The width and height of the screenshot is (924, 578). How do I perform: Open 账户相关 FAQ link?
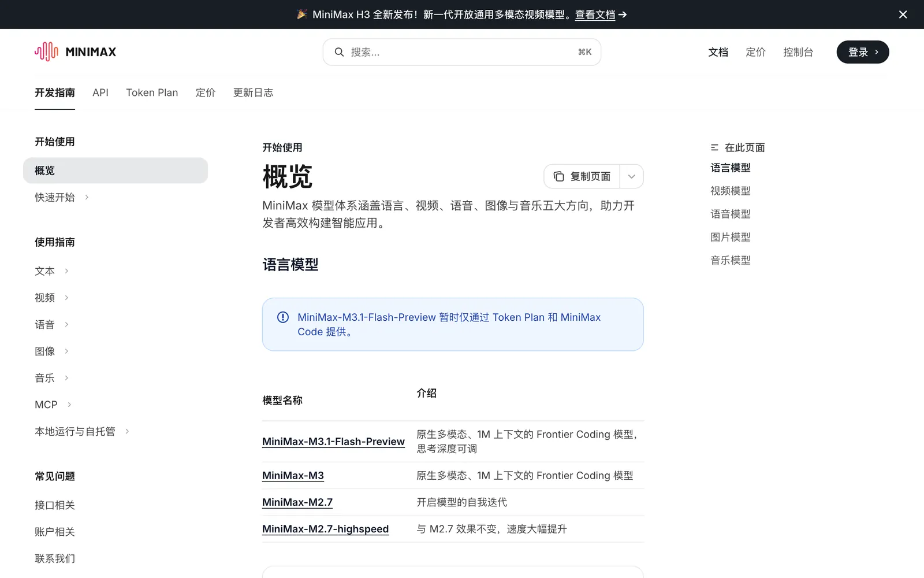pos(55,532)
